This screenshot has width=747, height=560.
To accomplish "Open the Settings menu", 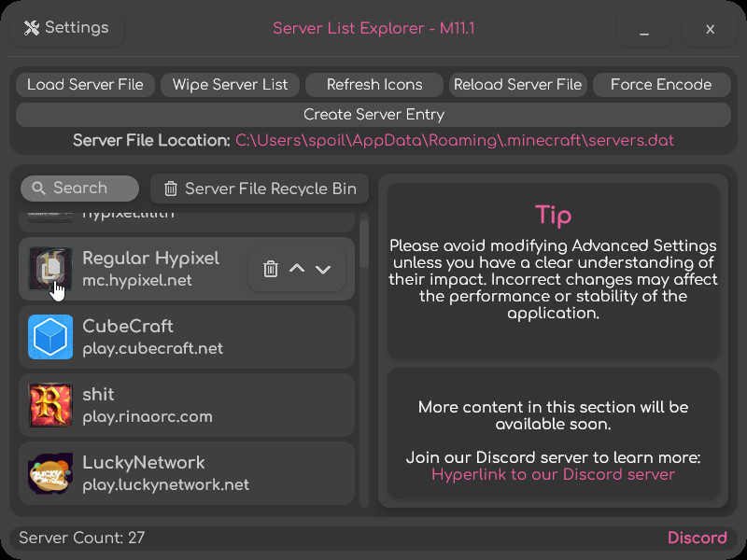I will [x=66, y=28].
